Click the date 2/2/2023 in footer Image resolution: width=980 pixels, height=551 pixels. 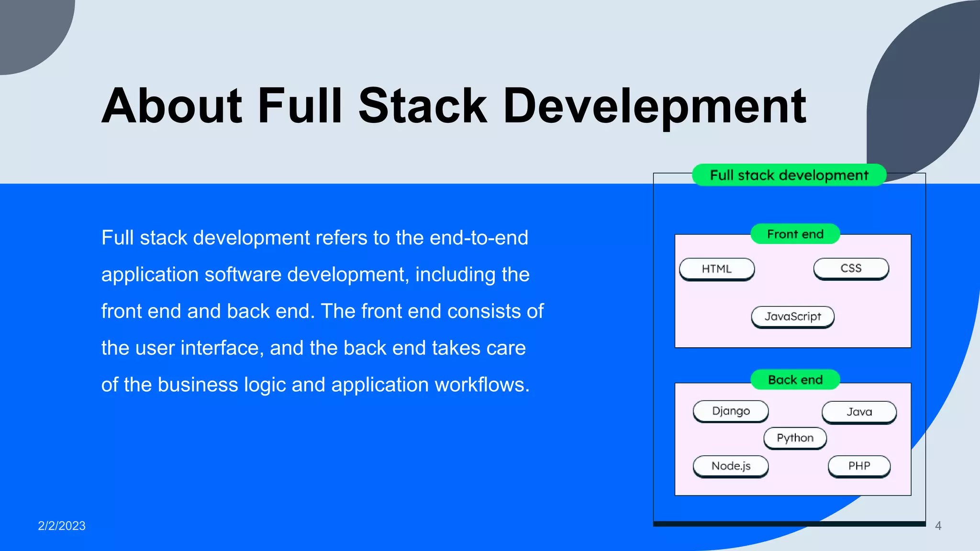62,526
